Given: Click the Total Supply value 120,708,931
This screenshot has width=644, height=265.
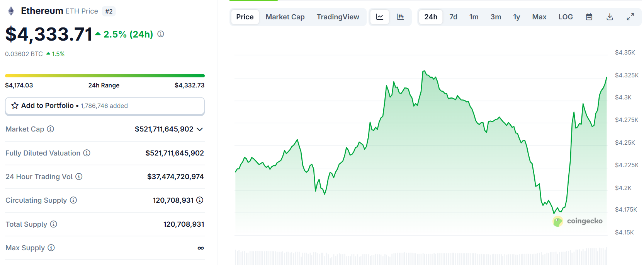Looking at the screenshot, I should [x=184, y=224].
